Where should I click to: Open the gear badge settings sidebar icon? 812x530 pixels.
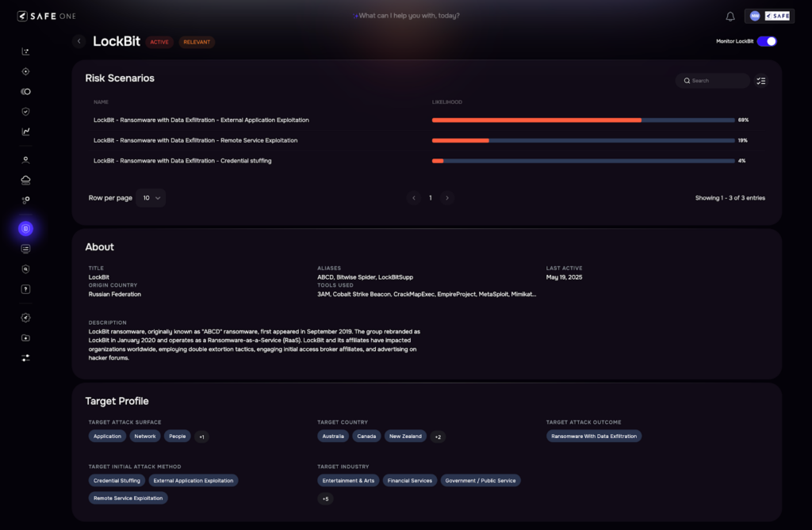25,318
